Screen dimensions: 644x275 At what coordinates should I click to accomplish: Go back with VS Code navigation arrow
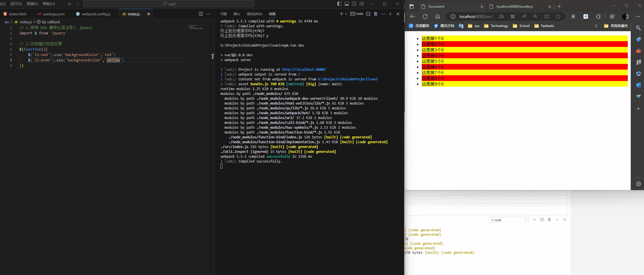[70, 4]
